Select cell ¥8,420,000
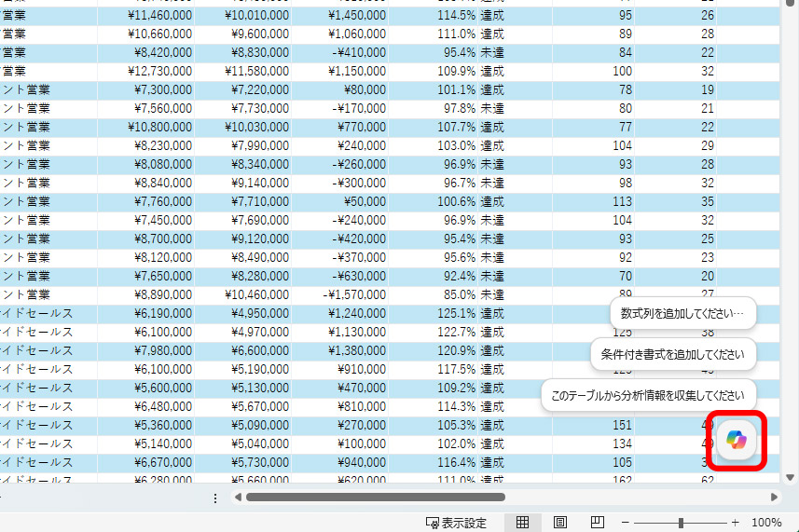This screenshot has width=799, height=532. (x=146, y=52)
